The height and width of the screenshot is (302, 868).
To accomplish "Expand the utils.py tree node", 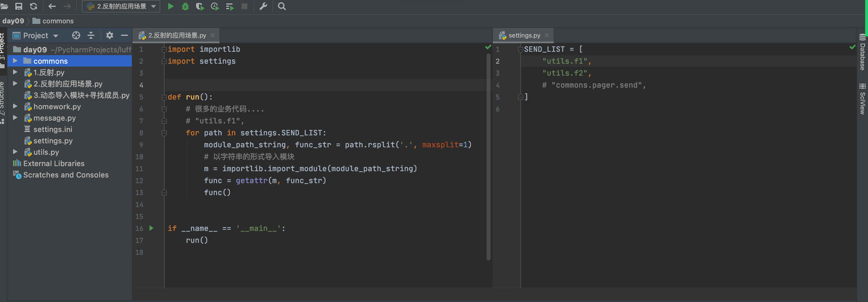I will tap(15, 152).
